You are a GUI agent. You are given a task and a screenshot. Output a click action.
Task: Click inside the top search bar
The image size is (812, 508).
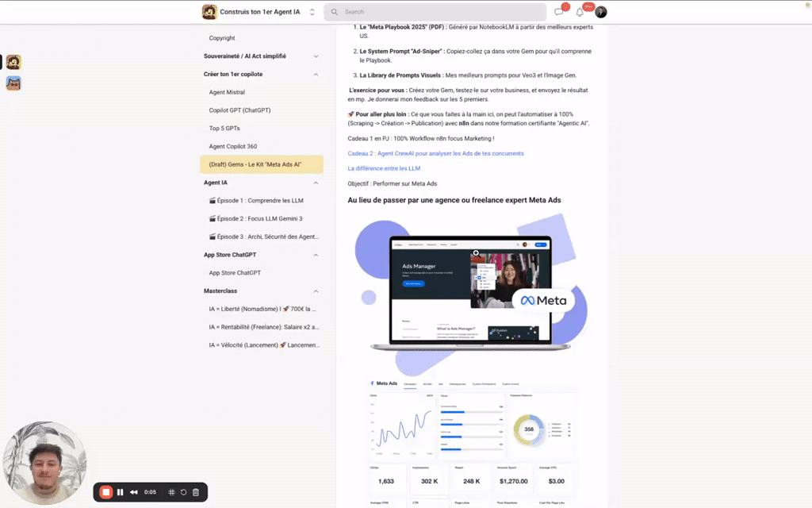(x=435, y=11)
